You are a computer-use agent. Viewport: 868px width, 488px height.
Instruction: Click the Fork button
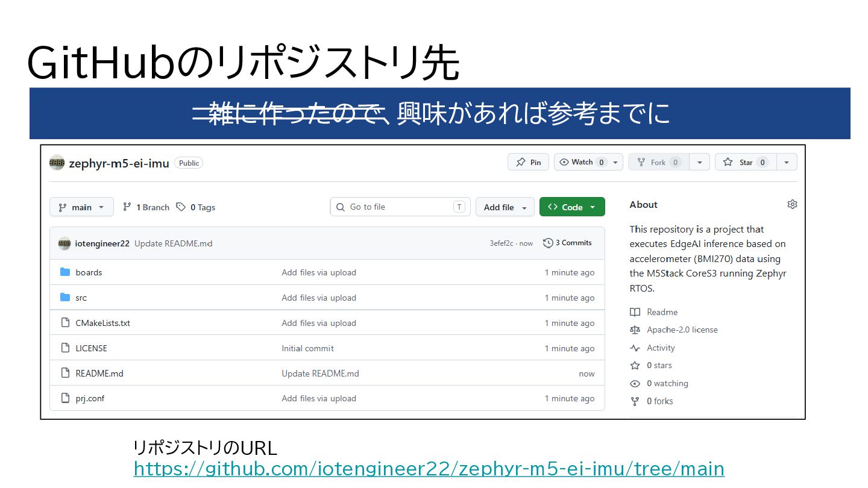[x=658, y=162]
